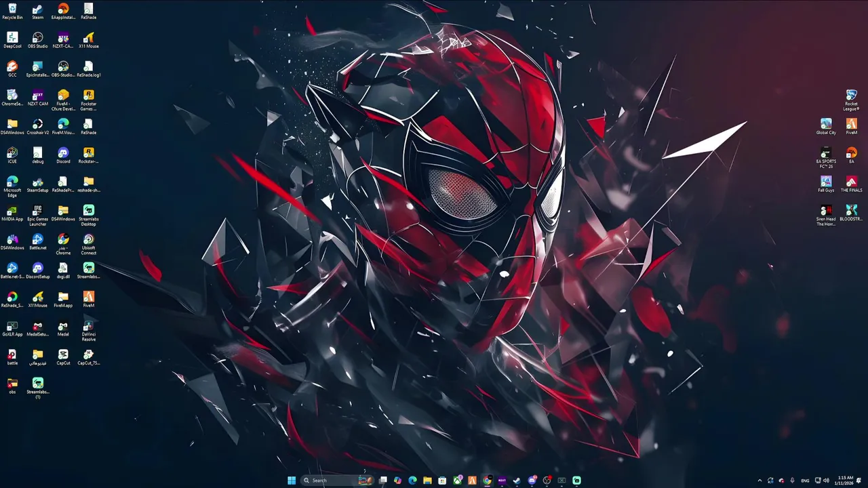
Task: Select the EpicInstaller desktop file
Action: 37,69
